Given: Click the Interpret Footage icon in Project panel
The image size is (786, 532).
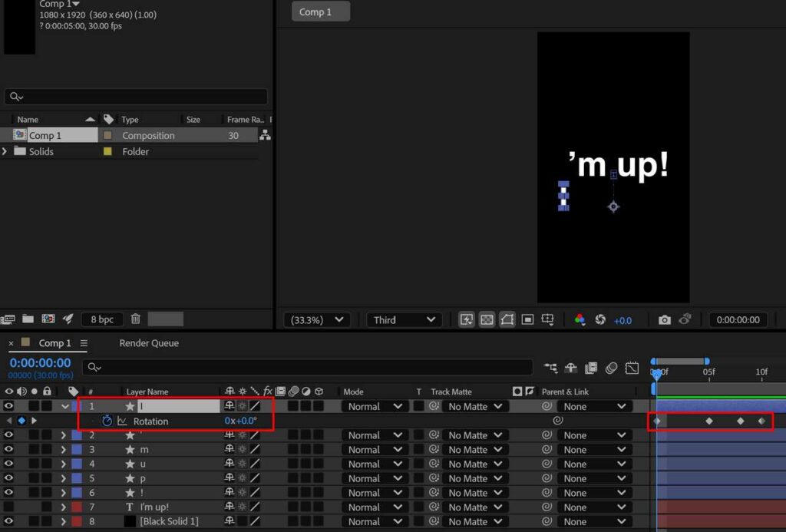Looking at the screenshot, I should (x=8, y=319).
